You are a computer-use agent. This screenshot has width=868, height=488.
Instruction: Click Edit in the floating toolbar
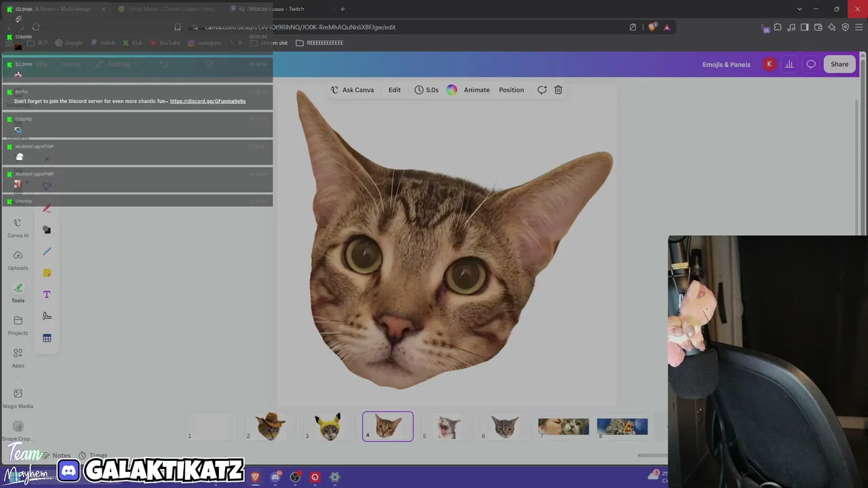395,89
